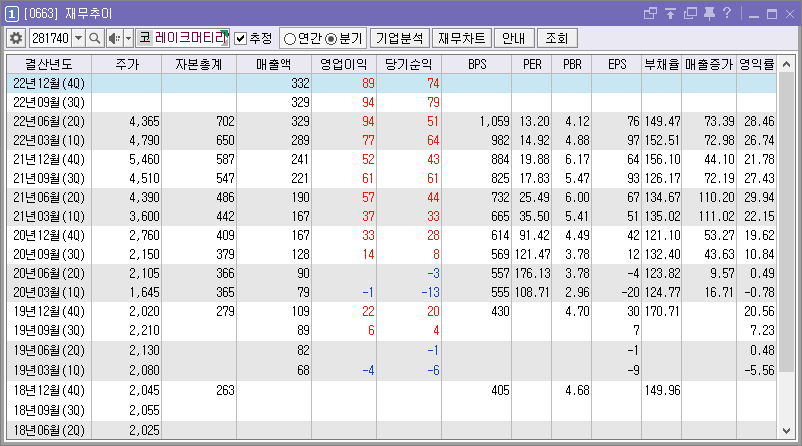Open the settings gear icon

pyautogui.click(x=16, y=38)
